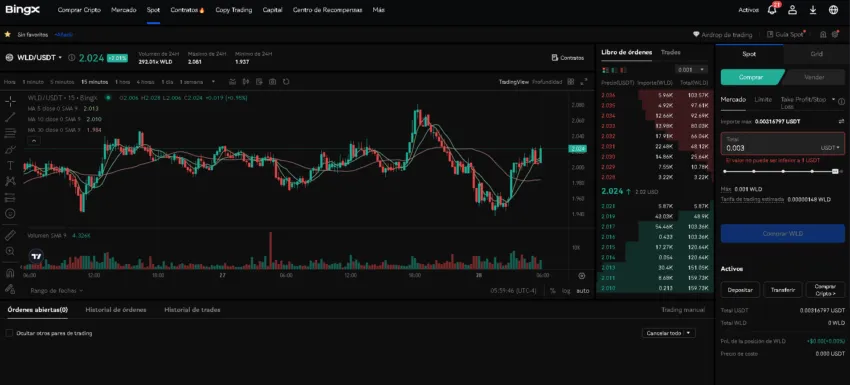Image resolution: width=850 pixels, height=385 pixels.
Task: Select the crosshair cursor tool
Action: [x=10, y=101]
